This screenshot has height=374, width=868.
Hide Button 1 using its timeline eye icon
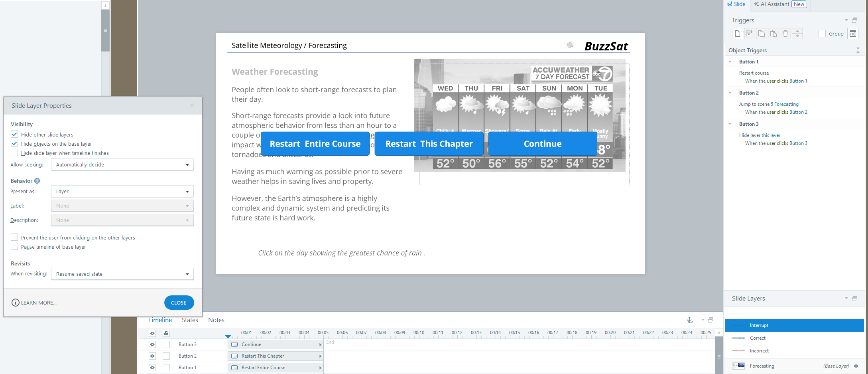[152, 368]
